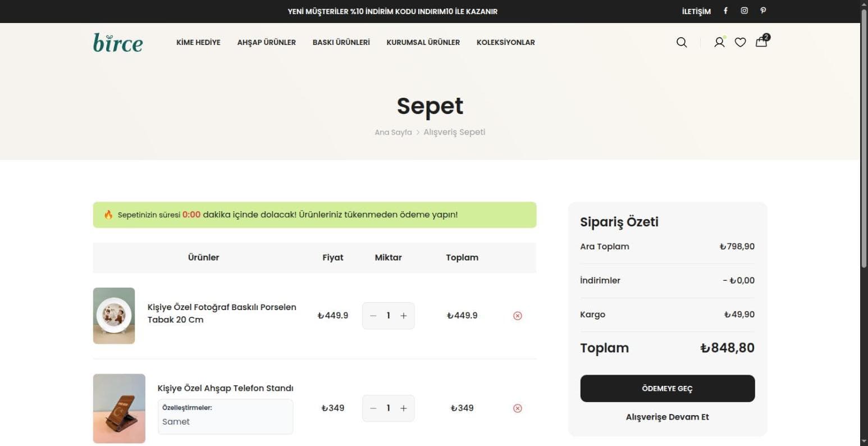
Task: Remove Porselen Tabak from the cart
Action: click(518, 316)
